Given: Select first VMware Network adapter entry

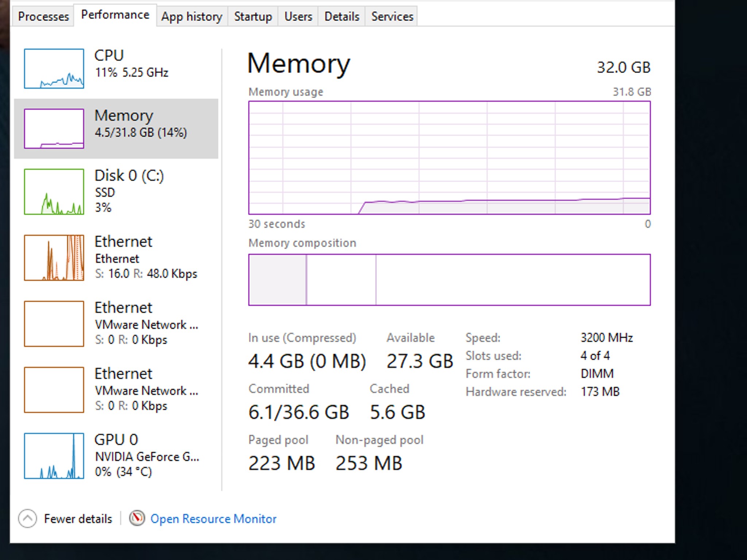Looking at the screenshot, I should pyautogui.click(x=146, y=324).
